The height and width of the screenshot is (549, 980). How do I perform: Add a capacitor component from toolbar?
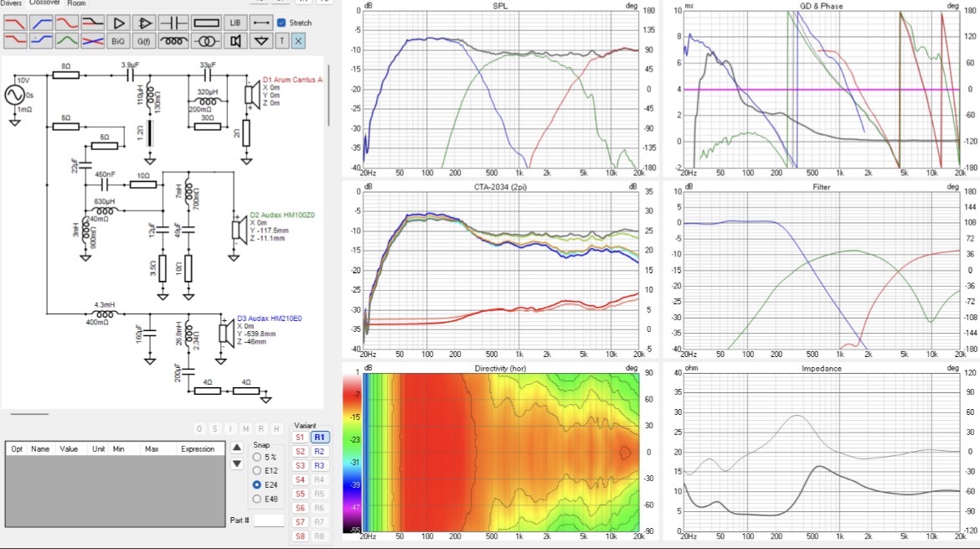(173, 23)
